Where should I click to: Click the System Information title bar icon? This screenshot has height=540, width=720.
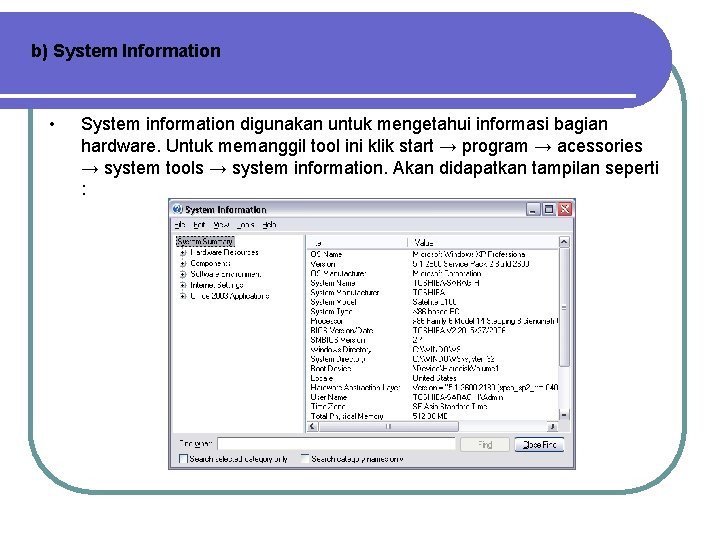tap(177, 209)
